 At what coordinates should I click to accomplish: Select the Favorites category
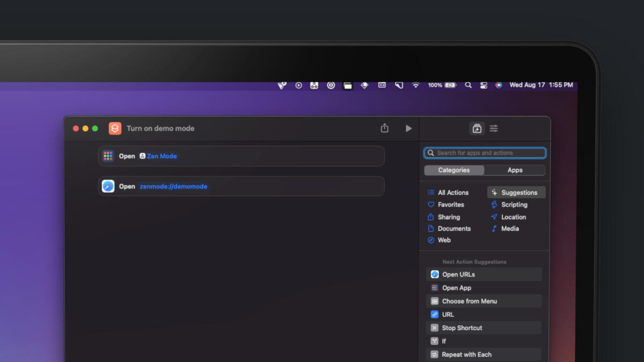coord(450,205)
